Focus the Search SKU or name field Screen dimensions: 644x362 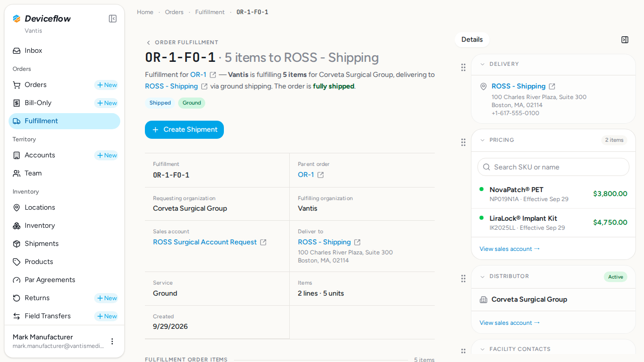[553, 167]
